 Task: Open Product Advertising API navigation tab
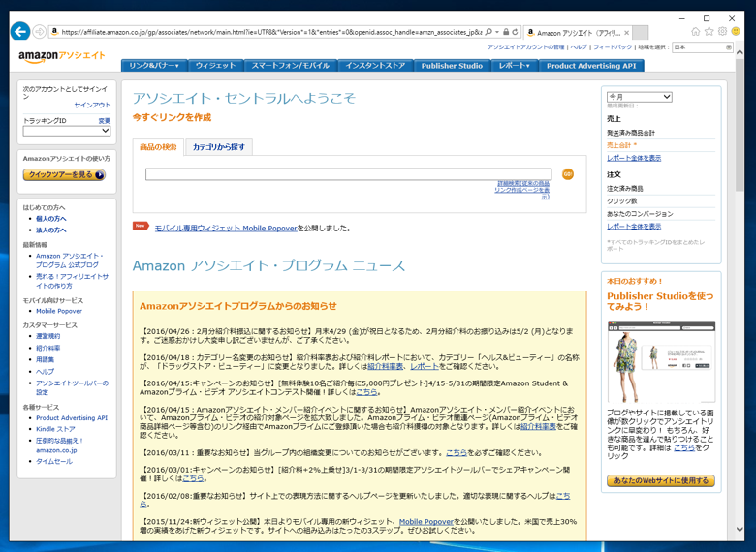(591, 66)
